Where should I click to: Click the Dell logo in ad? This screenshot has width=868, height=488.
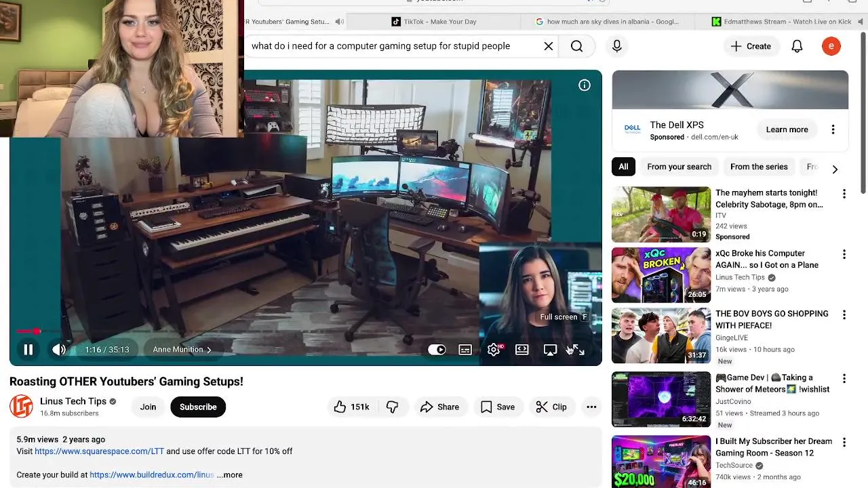[632, 129]
